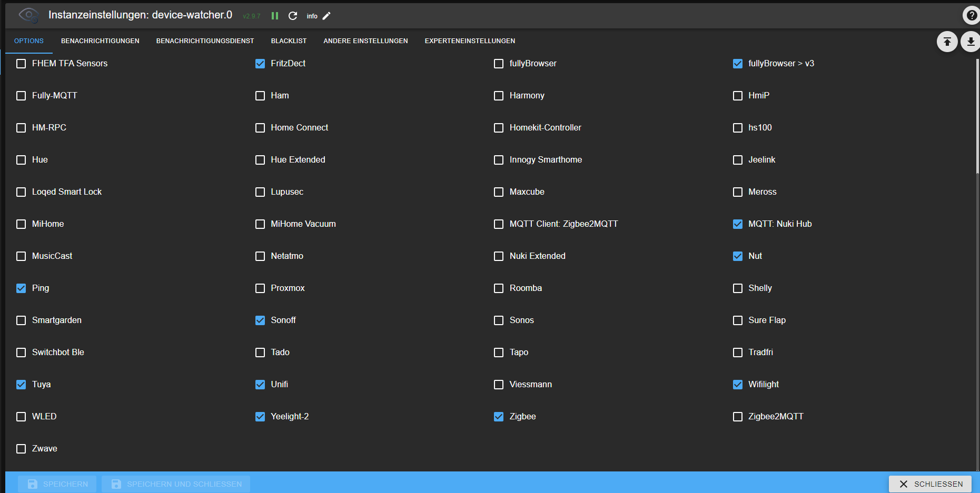
Task: Enable the Fully-MQTT checkbox
Action: (21, 96)
